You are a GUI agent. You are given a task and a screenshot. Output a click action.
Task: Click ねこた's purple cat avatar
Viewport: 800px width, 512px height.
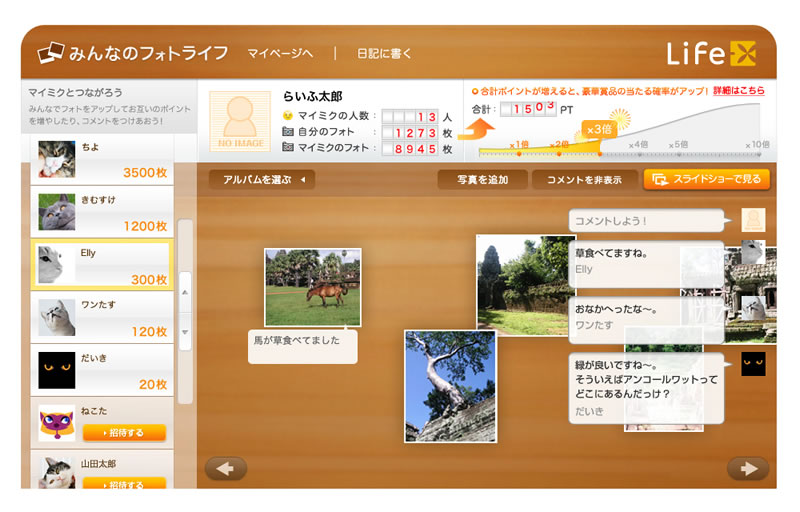tap(57, 423)
